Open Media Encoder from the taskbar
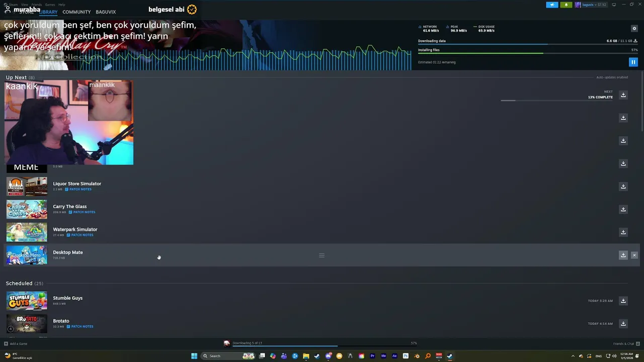 pos(383,356)
